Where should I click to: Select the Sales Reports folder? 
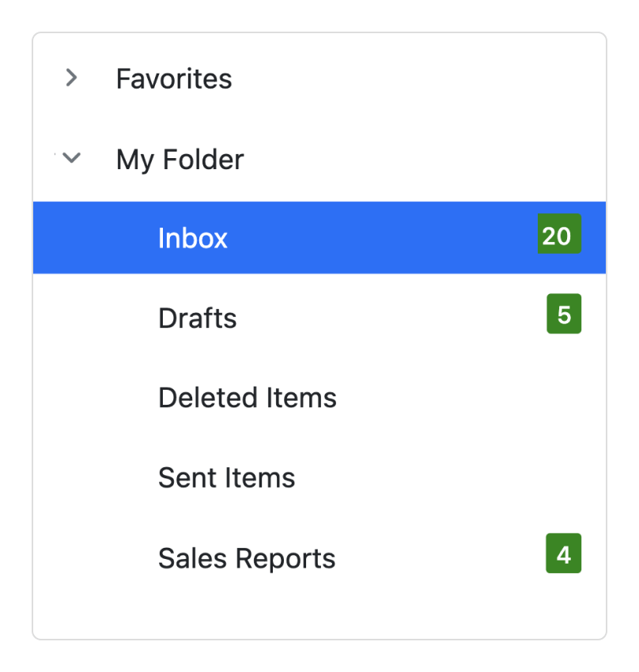(247, 558)
